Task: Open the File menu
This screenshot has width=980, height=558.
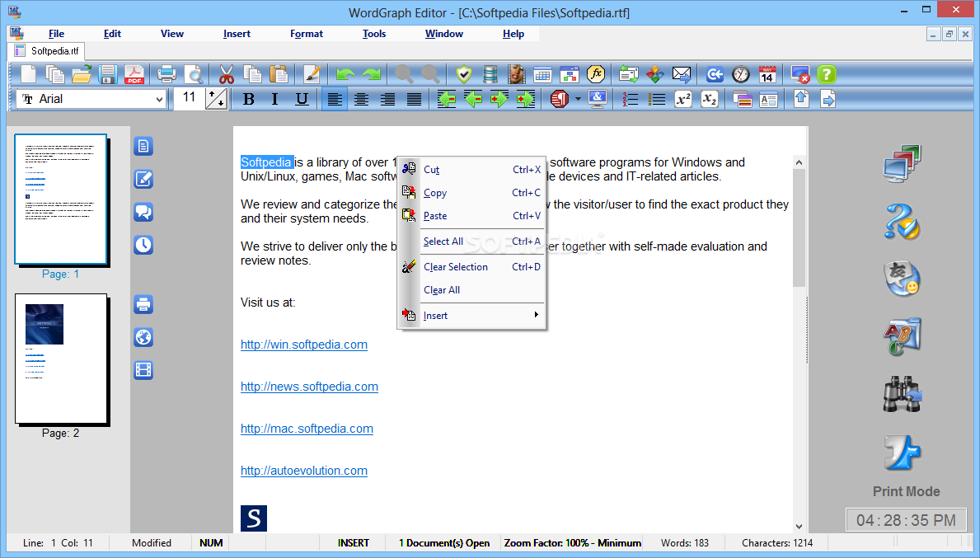Action: coord(56,34)
